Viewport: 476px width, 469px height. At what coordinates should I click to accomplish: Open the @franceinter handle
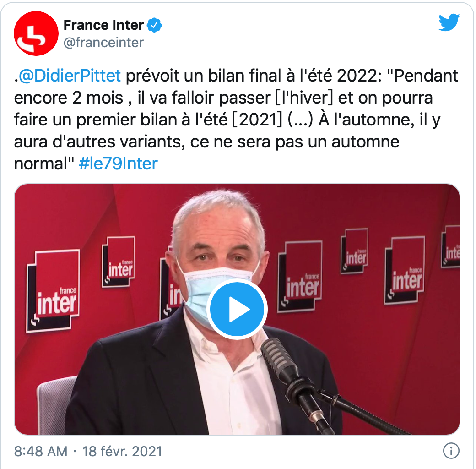[103, 43]
